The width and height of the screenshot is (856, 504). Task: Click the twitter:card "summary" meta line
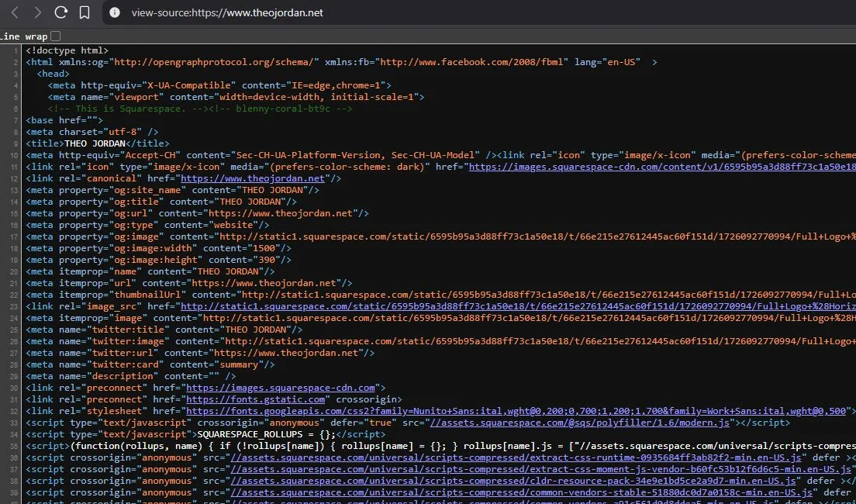(x=150, y=364)
